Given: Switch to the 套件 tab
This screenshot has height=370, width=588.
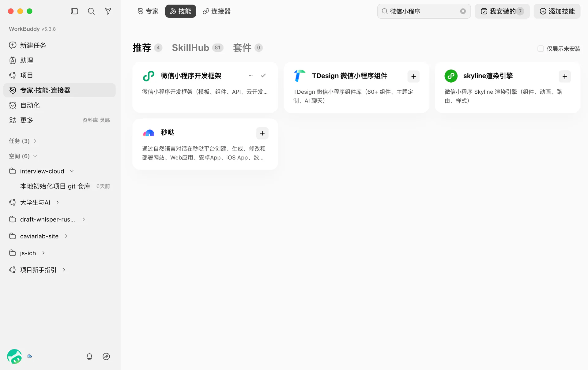Looking at the screenshot, I should pos(248,48).
